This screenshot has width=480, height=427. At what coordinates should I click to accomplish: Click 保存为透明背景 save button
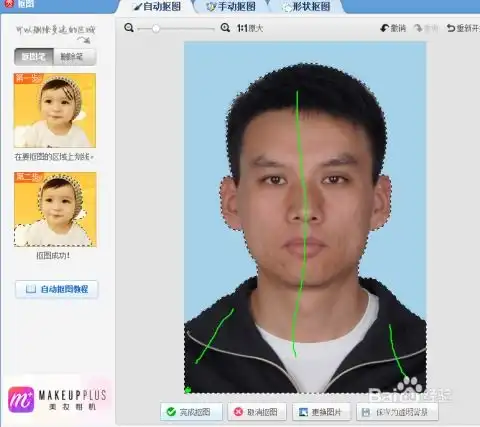click(397, 412)
